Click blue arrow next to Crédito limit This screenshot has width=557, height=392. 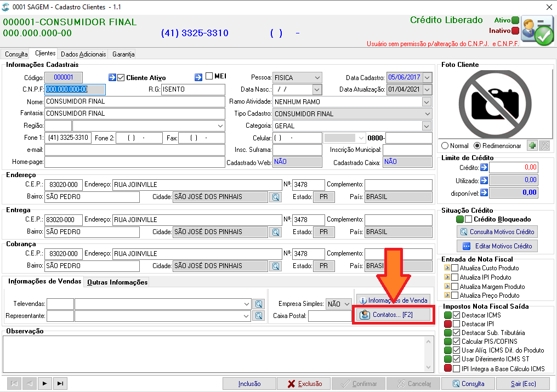click(484, 167)
